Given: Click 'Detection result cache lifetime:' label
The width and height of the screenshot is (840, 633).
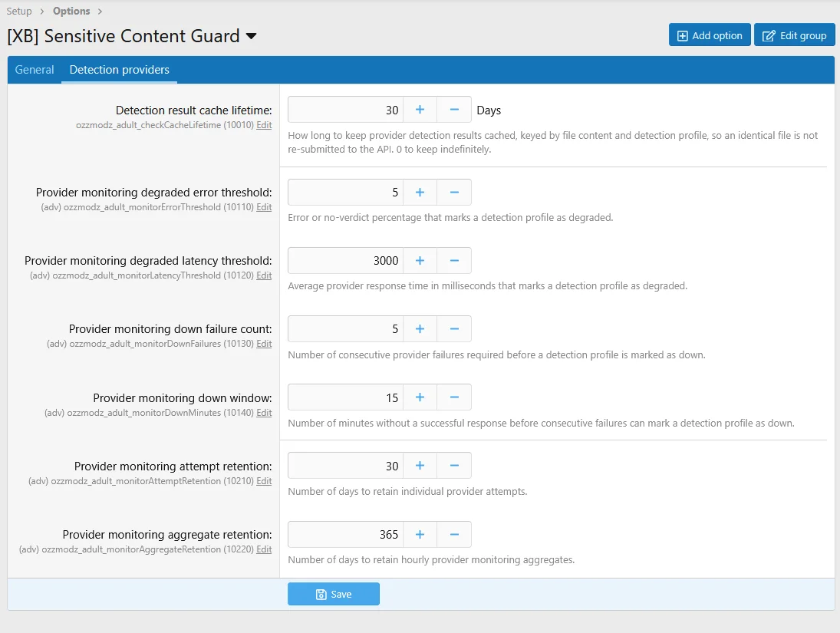Looking at the screenshot, I should point(194,110).
